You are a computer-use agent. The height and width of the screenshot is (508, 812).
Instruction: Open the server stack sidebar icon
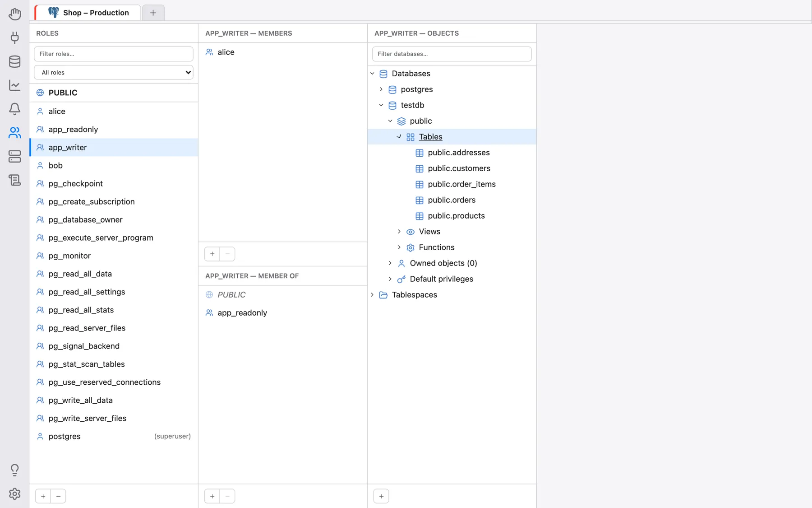[14, 156]
